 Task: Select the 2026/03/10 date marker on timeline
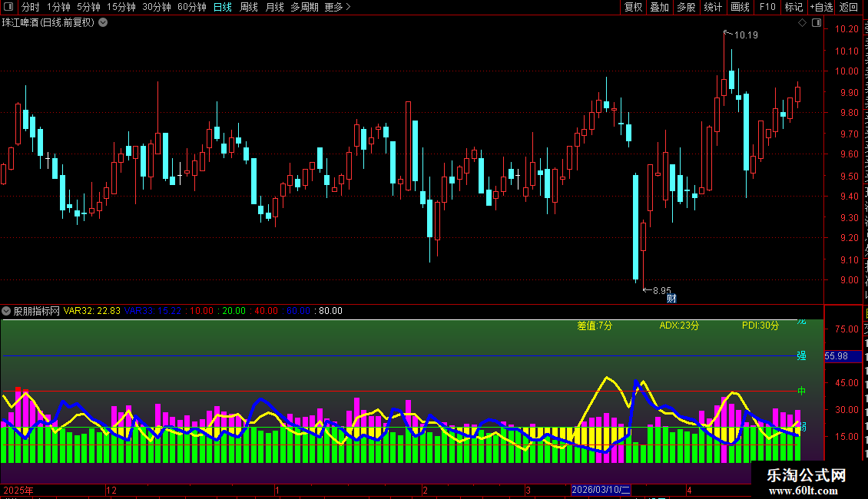(601, 490)
